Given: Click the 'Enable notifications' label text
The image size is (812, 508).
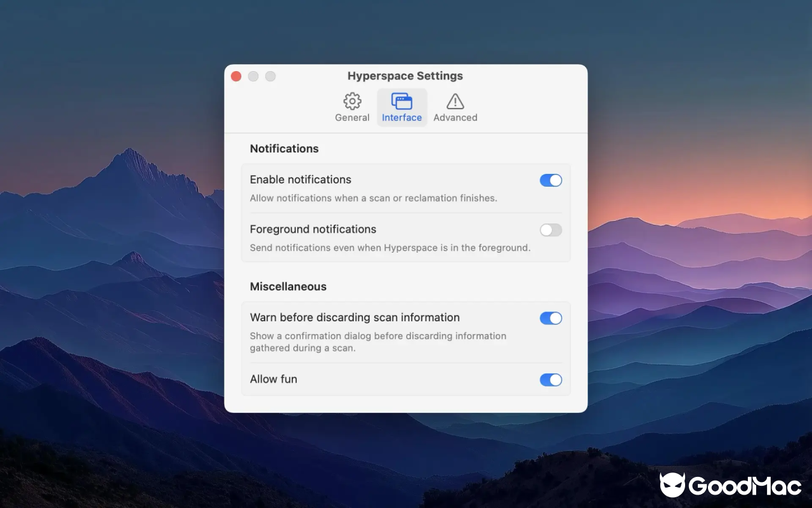Looking at the screenshot, I should click(x=301, y=180).
